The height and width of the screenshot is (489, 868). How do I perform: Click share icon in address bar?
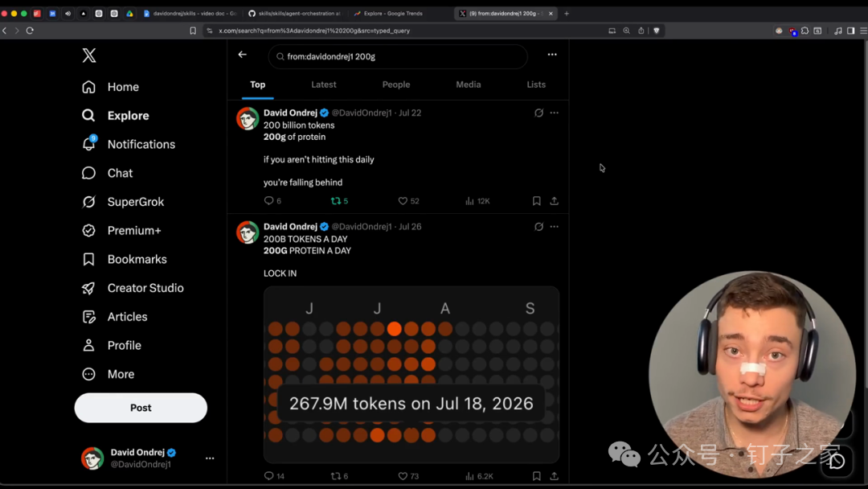point(641,31)
